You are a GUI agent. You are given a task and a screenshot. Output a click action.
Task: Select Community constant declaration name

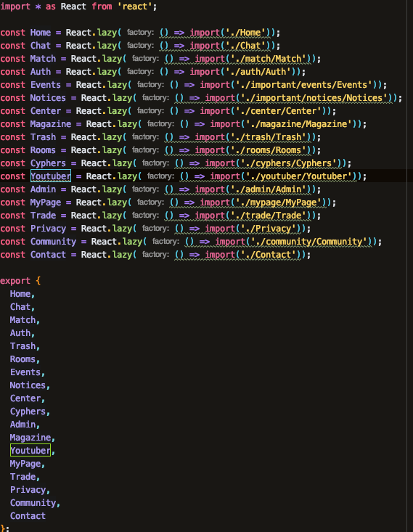point(53,242)
